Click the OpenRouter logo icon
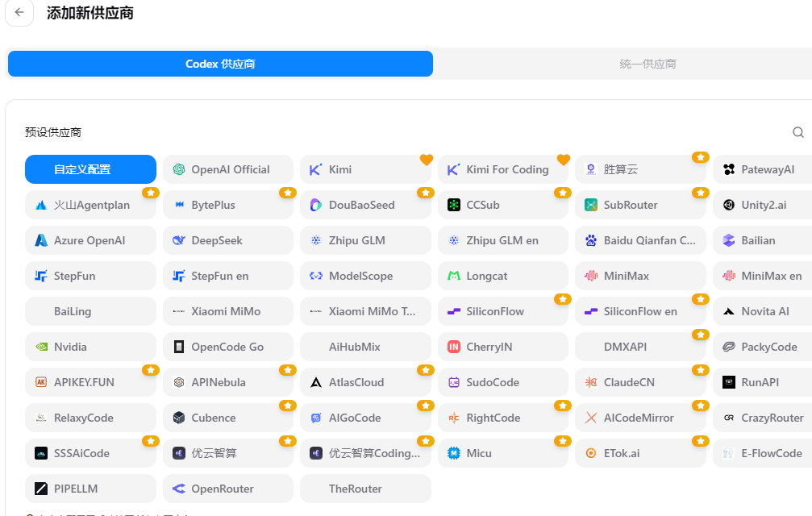 coord(179,489)
